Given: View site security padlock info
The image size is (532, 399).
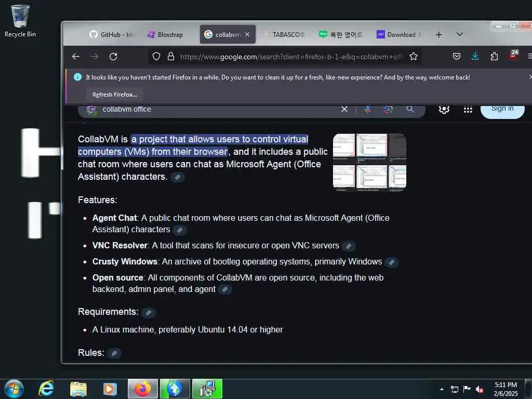Looking at the screenshot, I should 171,56.
